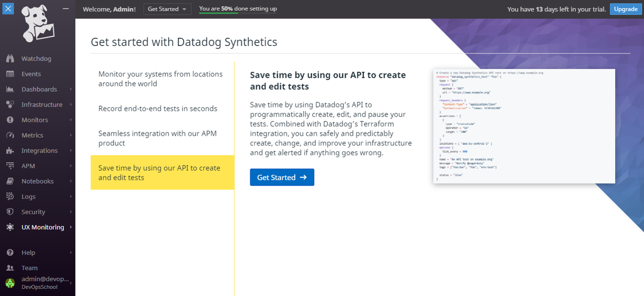The height and width of the screenshot is (296, 644).
Task: Expand the APM submenu arrow
Action: pos(71,166)
